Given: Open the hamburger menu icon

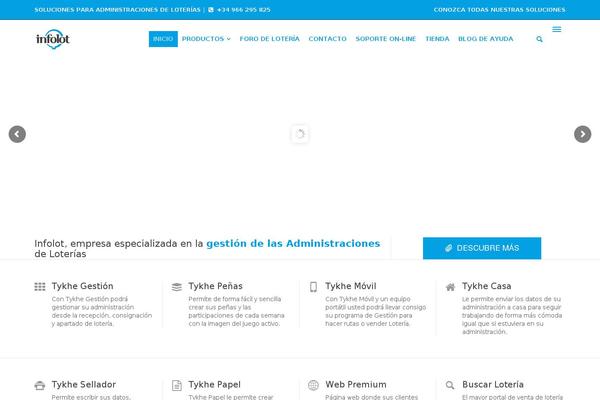Looking at the screenshot, I should click(557, 29).
